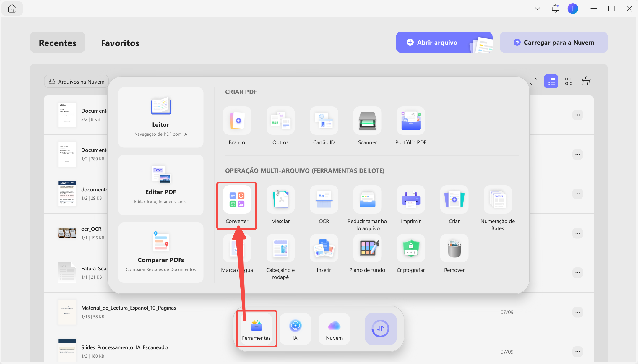Add a new tab with plus icon

tap(32, 9)
